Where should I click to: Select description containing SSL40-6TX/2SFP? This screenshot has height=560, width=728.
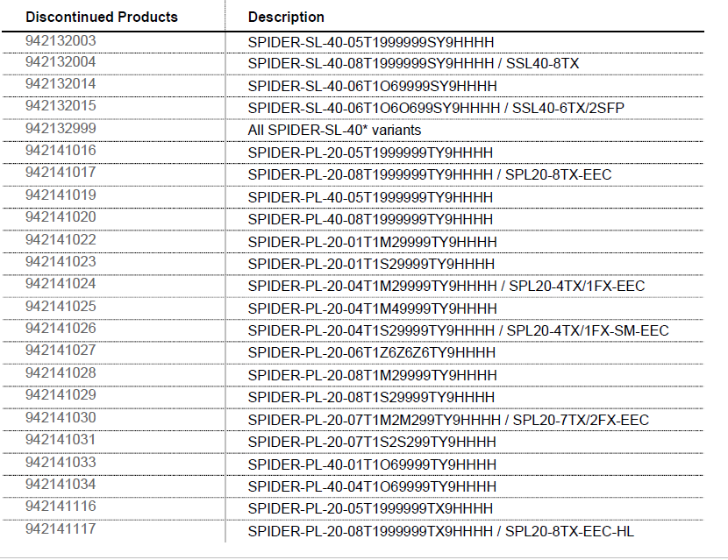tap(436, 107)
